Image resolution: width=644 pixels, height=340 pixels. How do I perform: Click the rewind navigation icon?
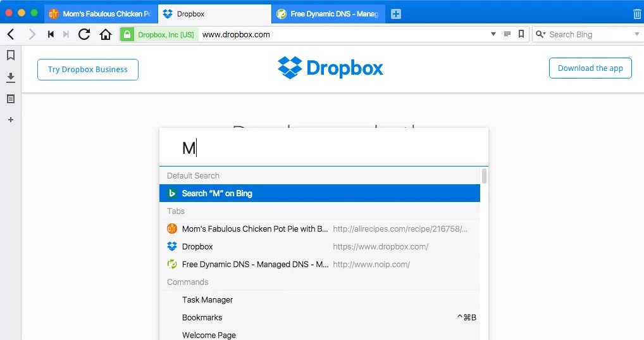pyautogui.click(x=51, y=35)
